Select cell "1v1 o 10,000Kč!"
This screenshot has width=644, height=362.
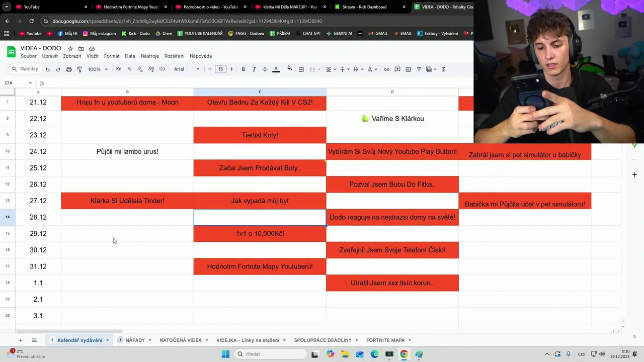point(260,234)
